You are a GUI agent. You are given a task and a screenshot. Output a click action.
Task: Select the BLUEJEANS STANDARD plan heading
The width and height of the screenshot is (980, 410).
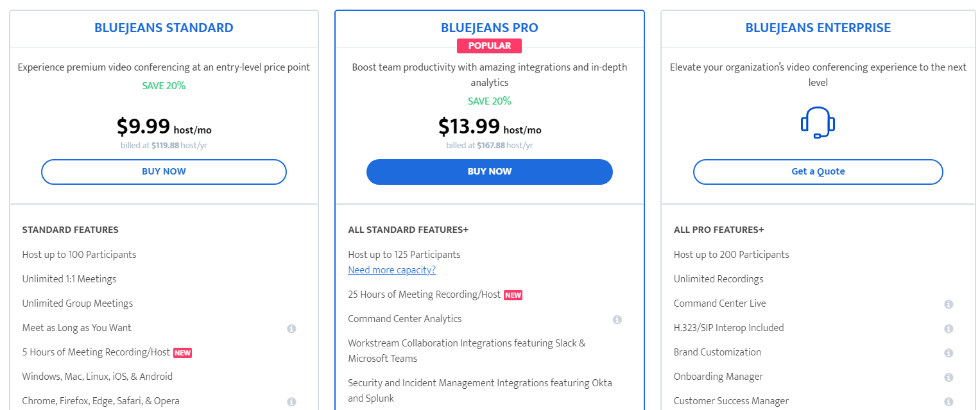(164, 28)
